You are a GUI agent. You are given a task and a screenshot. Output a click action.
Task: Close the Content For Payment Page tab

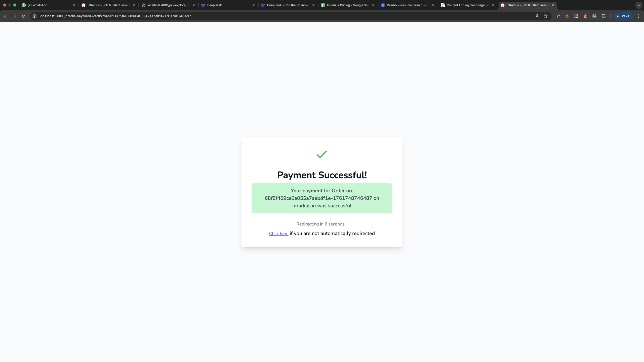tap(493, 5)
